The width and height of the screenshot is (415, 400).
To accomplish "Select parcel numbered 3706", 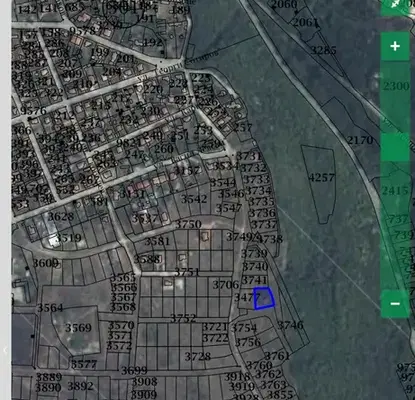I will 226,285.
